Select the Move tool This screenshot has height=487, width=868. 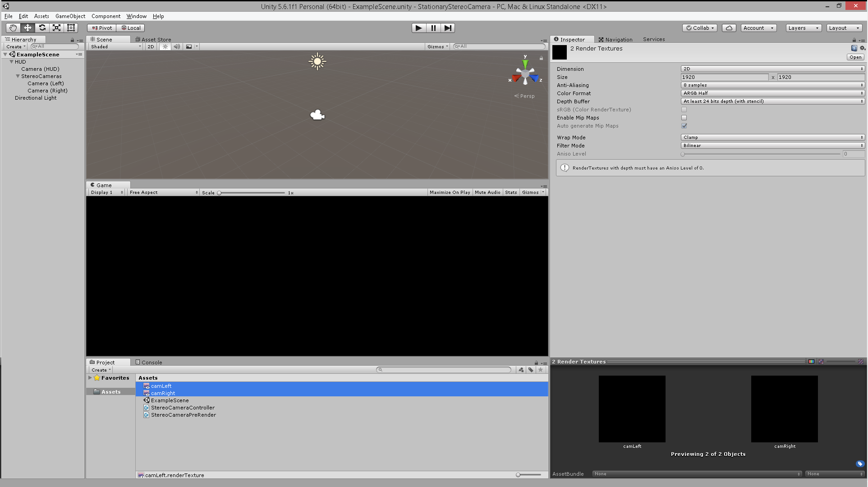tap(28, 28)
